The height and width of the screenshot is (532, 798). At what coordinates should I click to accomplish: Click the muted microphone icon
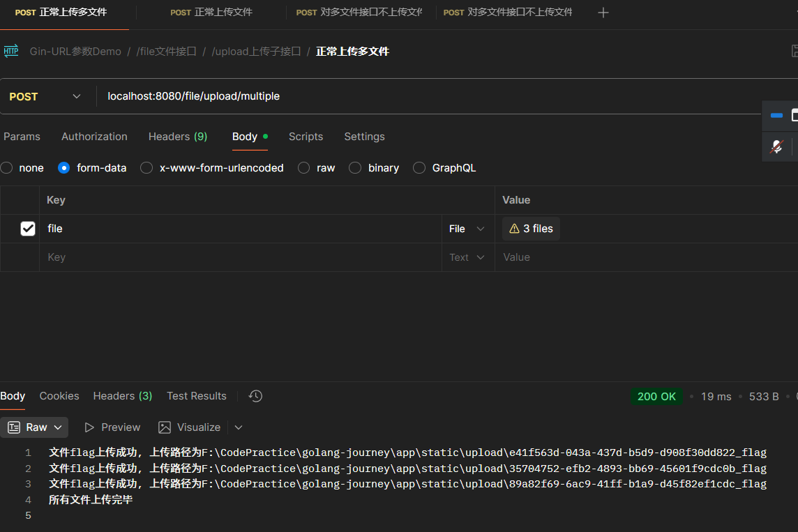tap(776, 146)
